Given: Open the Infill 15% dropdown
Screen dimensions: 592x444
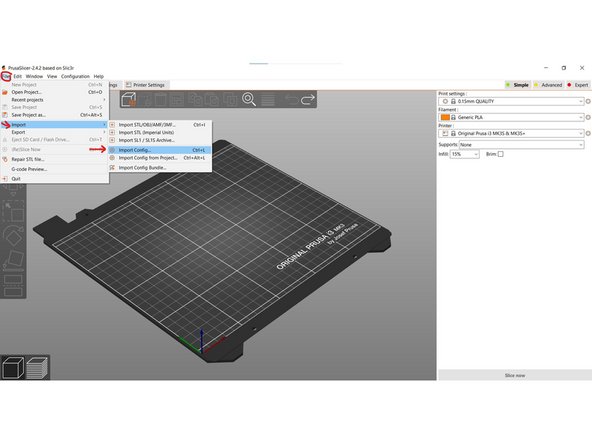Looking at the screenshot, I should pos(464,154).
